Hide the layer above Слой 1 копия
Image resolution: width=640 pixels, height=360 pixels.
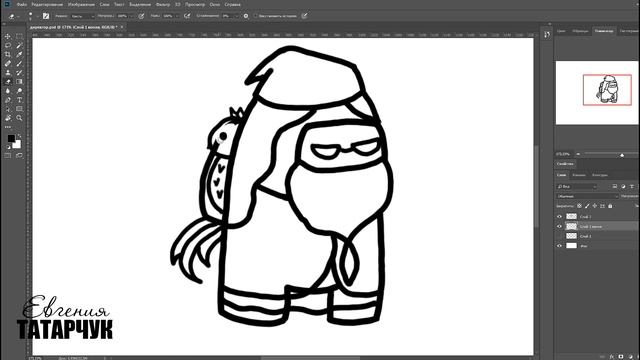pos(560,216)
